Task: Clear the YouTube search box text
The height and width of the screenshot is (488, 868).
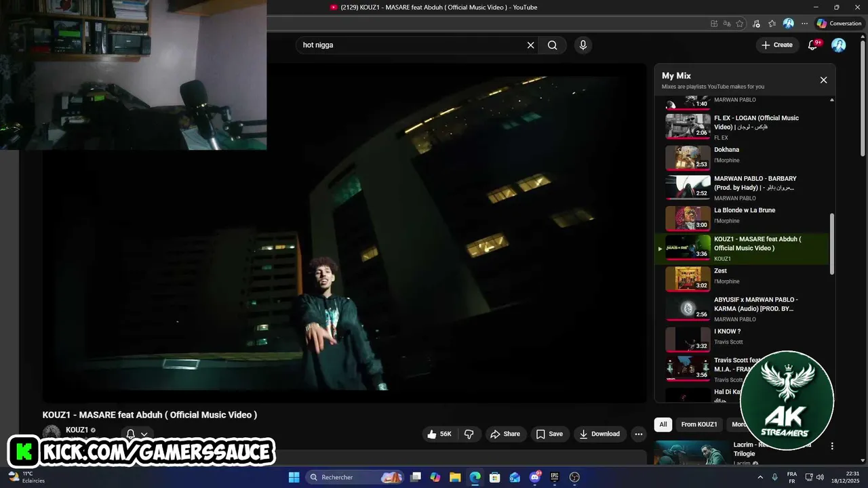Action: pyautogui.click(x=531, y=45)
